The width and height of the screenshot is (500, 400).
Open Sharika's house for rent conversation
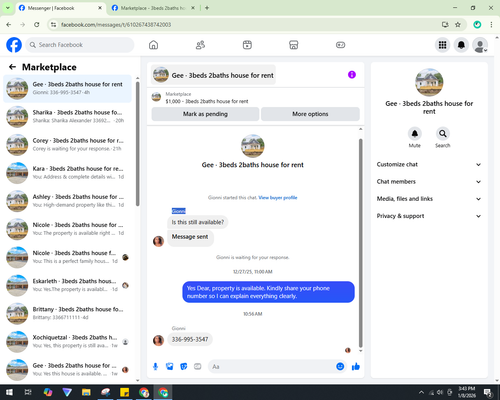67,117
